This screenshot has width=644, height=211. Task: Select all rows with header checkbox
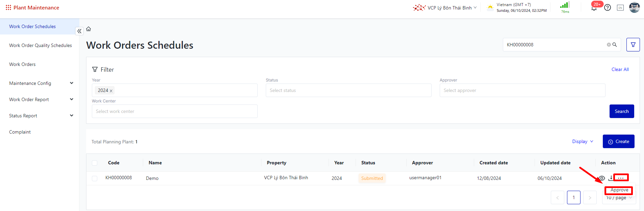tap(95, 163)
